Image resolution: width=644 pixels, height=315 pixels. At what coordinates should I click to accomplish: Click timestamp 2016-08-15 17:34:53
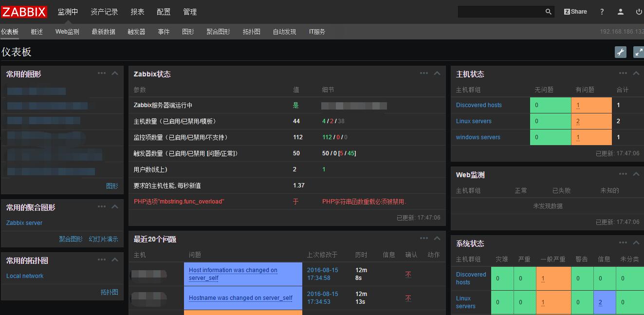pyautogui.click(x=322, y=298)
